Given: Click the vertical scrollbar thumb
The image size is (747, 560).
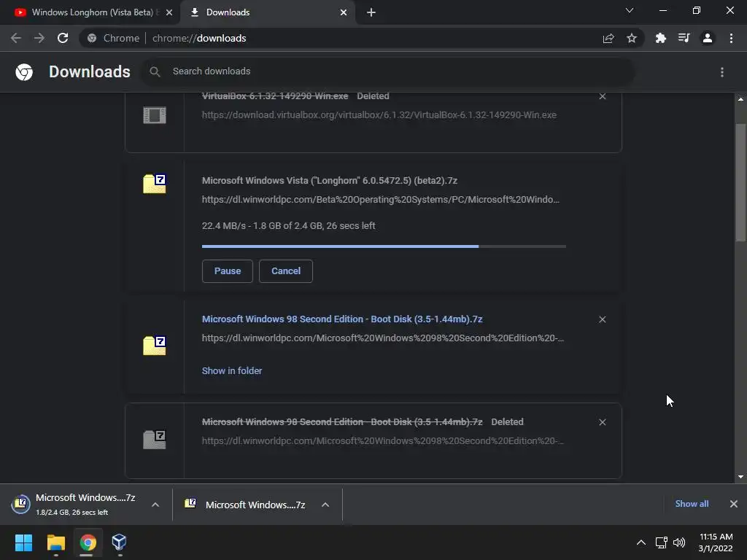Looking at the screenshot, I should pos(740,183).
